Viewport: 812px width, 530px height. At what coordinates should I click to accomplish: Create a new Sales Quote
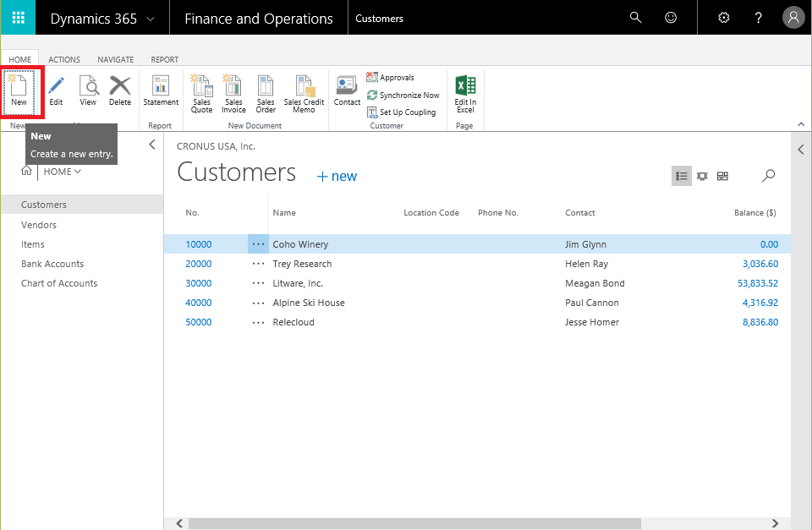[x=201, y=94]
